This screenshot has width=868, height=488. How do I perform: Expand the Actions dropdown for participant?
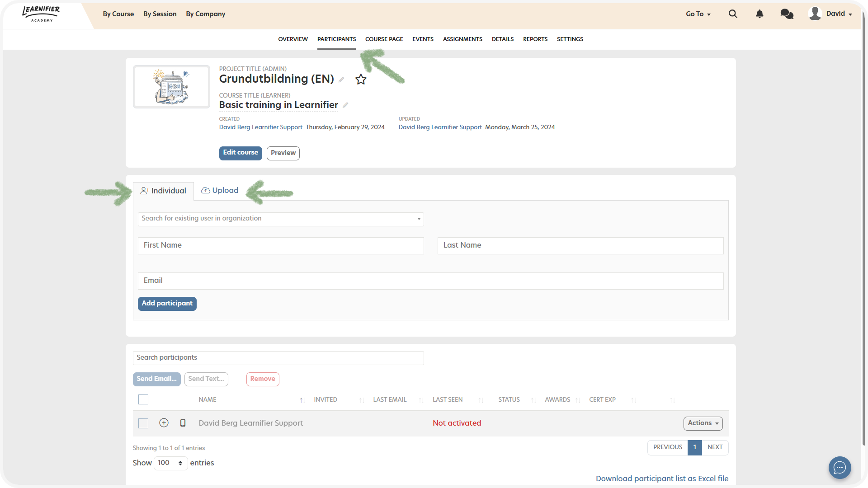(703, 423)
